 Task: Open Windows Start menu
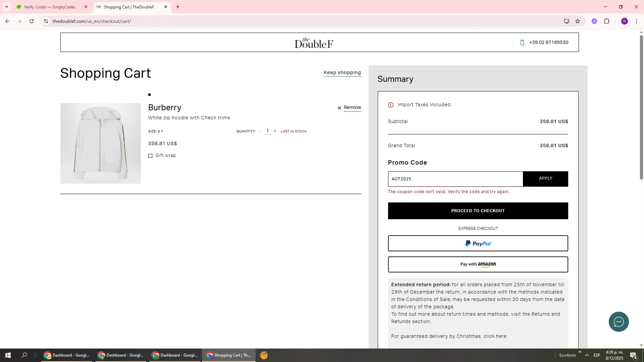(x=8, y=355)
